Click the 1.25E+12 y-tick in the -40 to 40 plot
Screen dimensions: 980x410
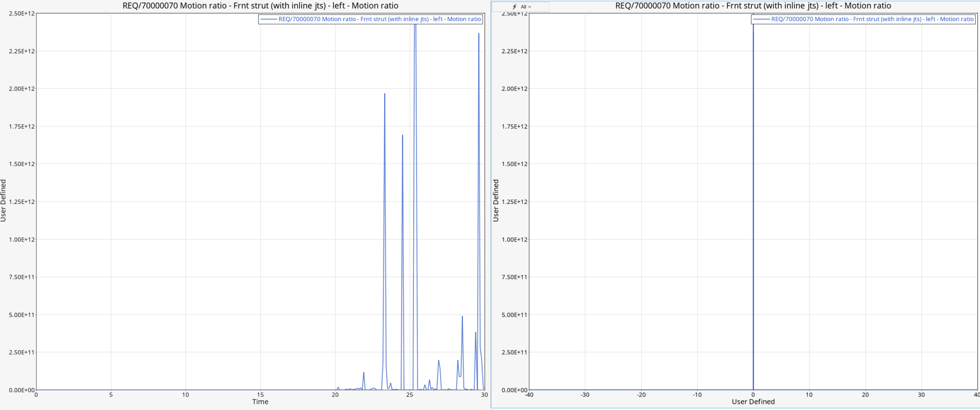click(x=514, y=202)
